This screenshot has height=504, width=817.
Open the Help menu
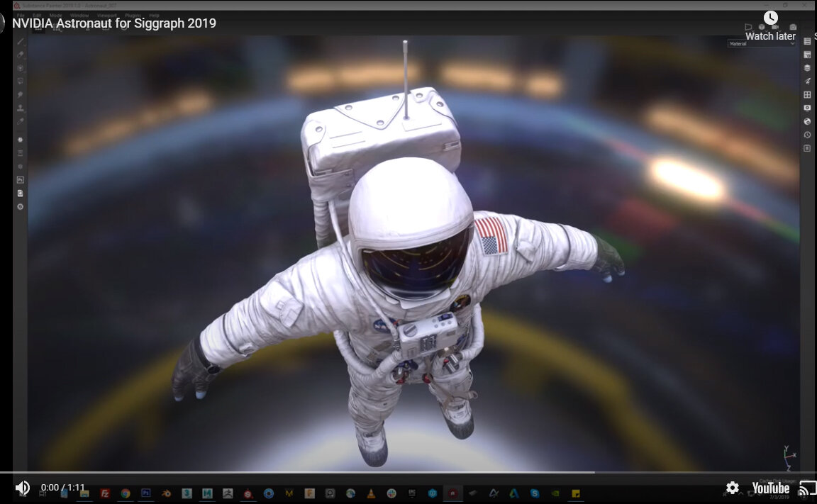[154, 16]
